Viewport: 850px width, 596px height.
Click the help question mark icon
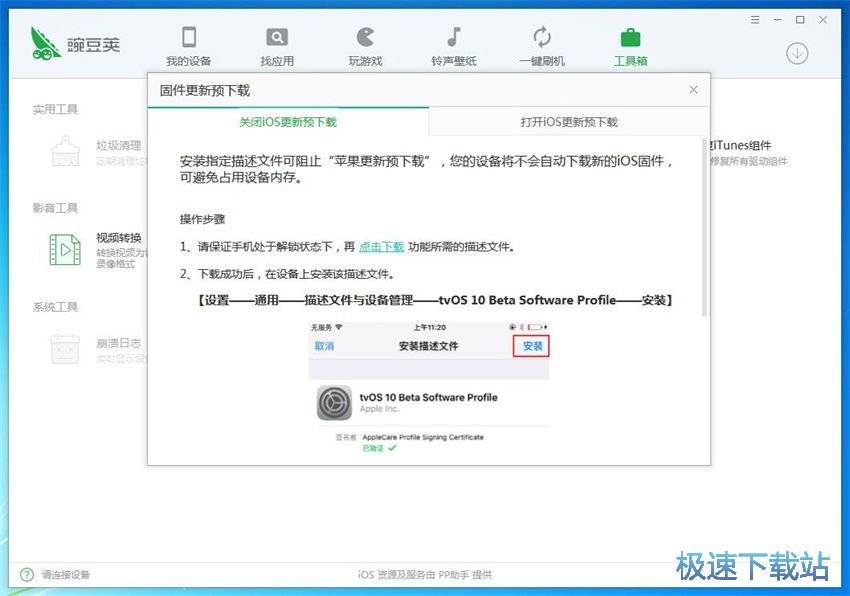coord(26,574)
